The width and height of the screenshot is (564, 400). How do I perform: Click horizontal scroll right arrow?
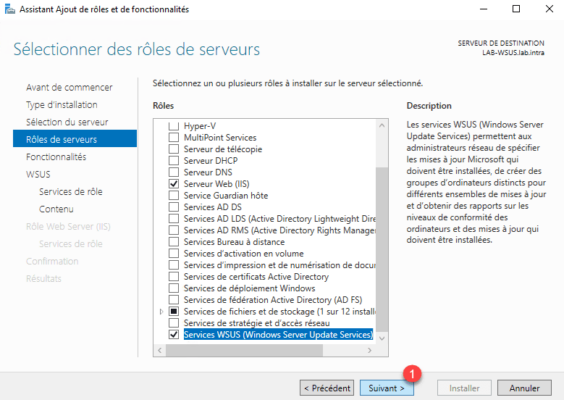point(370,350)
